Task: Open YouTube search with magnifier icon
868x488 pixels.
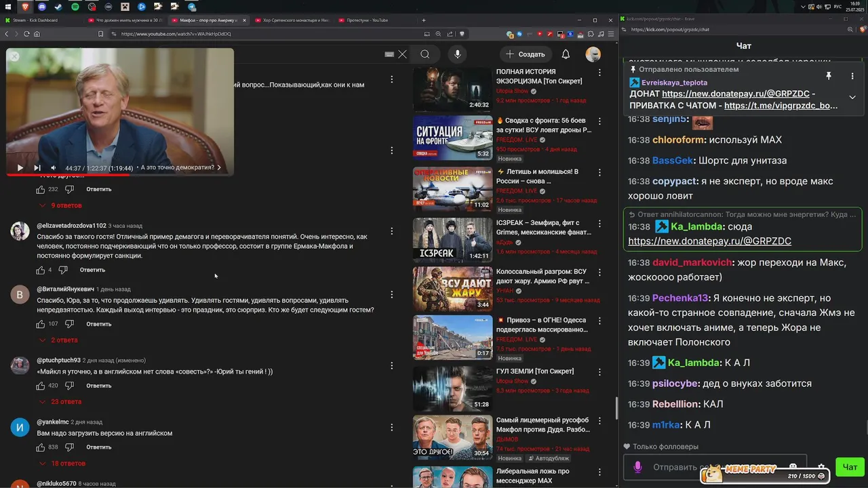Action: pyautogui.click(x=425, y=54)
